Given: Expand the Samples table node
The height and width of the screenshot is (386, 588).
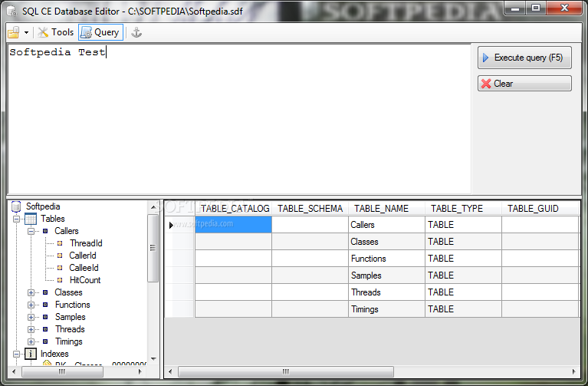Looking at the screenshot, I should click(31, 317).
